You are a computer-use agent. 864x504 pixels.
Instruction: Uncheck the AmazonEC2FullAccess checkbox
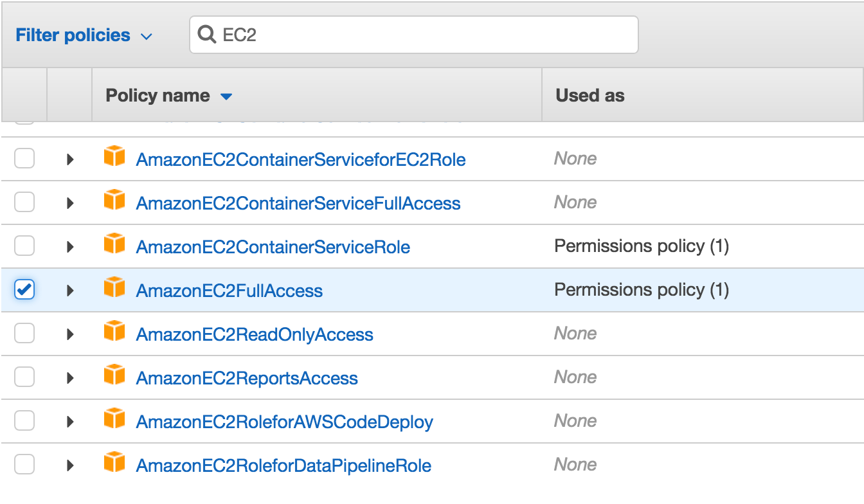[24, 290]
